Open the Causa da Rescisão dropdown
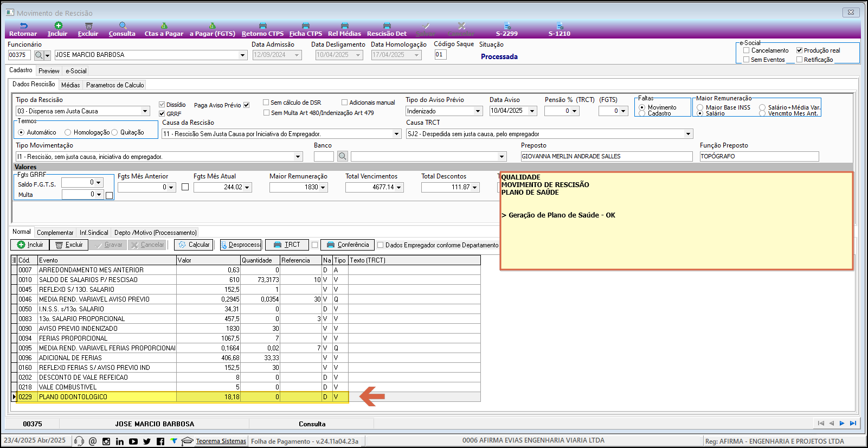Image resolution: width=868 pixels, height=448 pixels. [x=396, y=134]
